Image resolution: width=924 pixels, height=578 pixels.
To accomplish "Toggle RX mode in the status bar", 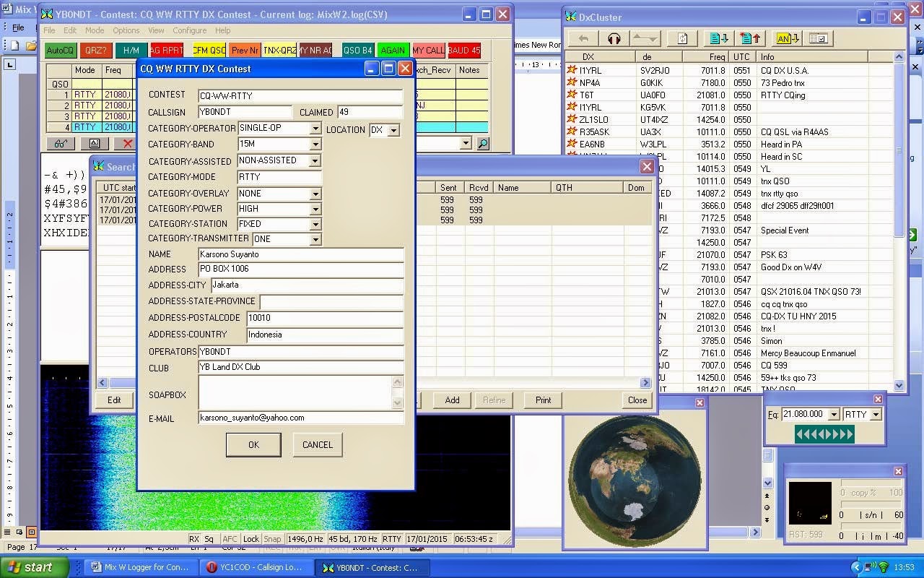I will (x=194, y=539).
